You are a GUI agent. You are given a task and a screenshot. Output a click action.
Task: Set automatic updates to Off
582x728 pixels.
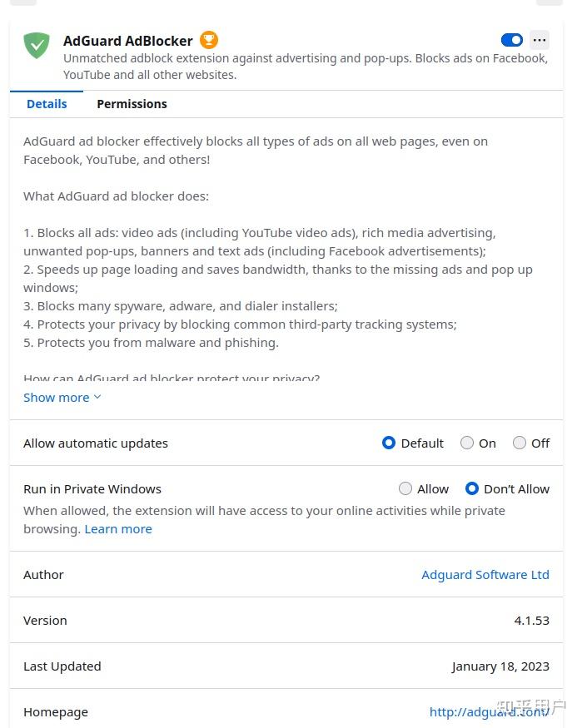pyautogui.click(x=520, y=443)
